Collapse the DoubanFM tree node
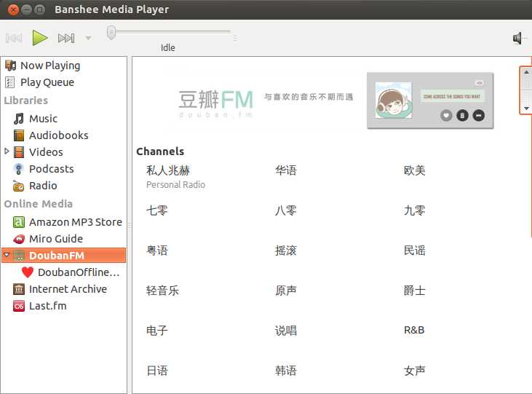The image size is (532, 394). [7, 254]
